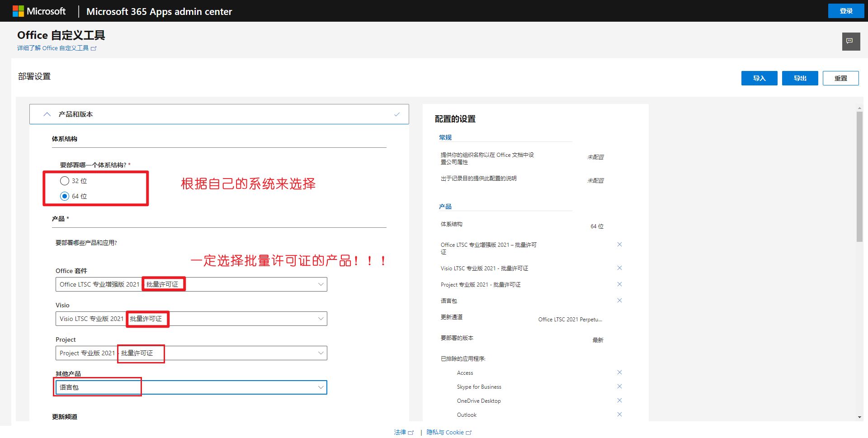This screenshot has height=438, width=868.
Task: Select the 64 位 architecture option
Action: pyautogui.click(x=65, y=196)
